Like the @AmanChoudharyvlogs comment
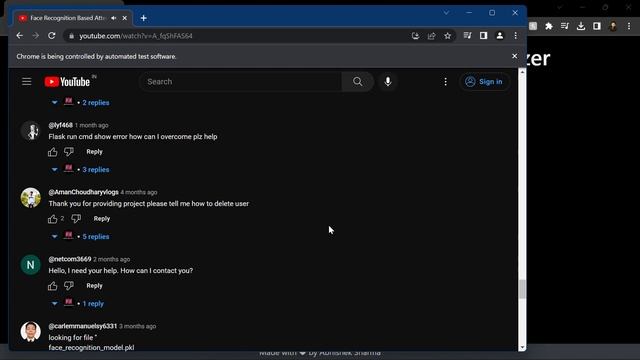Screen dimensions: 640x360 tap(53, 219)
